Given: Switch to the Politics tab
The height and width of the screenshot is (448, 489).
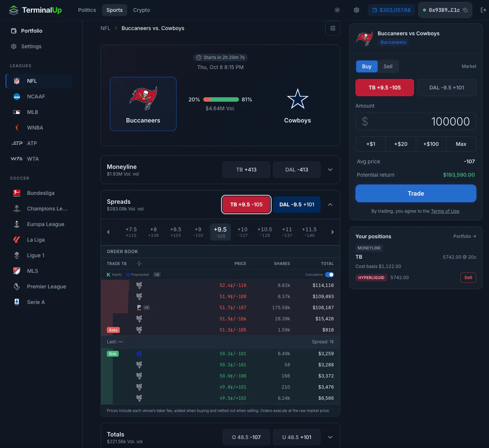Looking at the screenshot, I should point(87,10).
